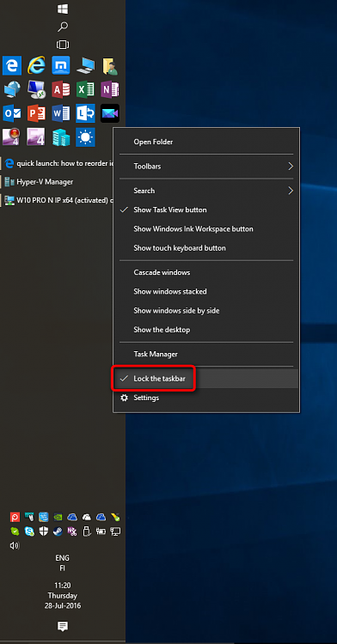337x644 pixels.
Task: Open the user folder icon
Action: tap(110, 65)
